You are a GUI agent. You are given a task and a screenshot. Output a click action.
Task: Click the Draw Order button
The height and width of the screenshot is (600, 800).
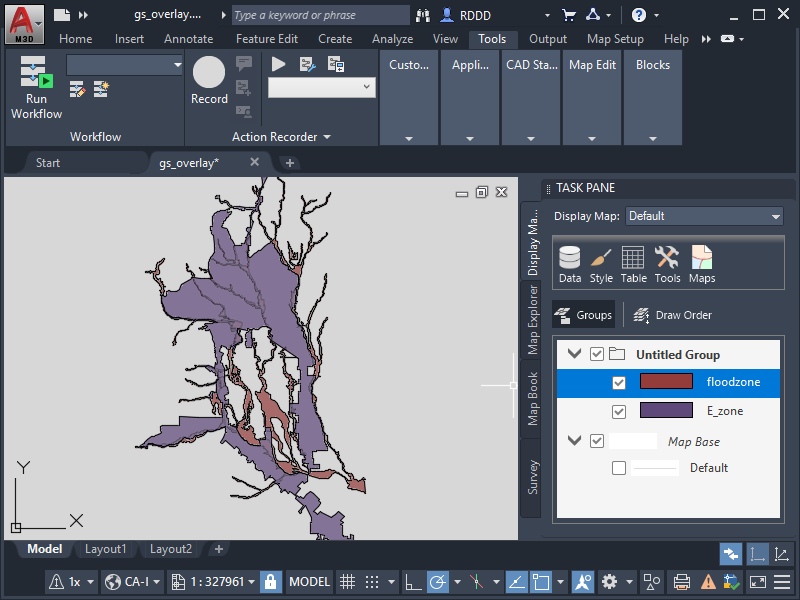pyautogui.click(x=672, y=315)
